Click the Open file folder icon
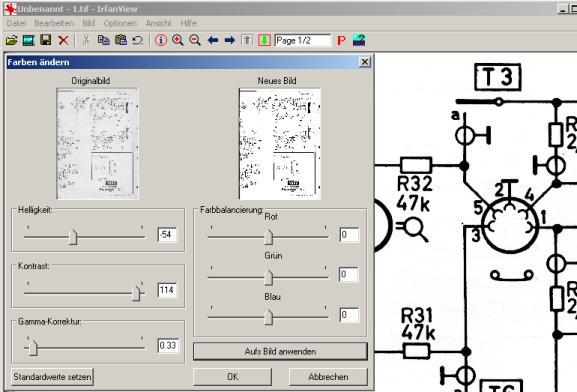This screenshot has width=577, height=392. click(x=11, y=40)
